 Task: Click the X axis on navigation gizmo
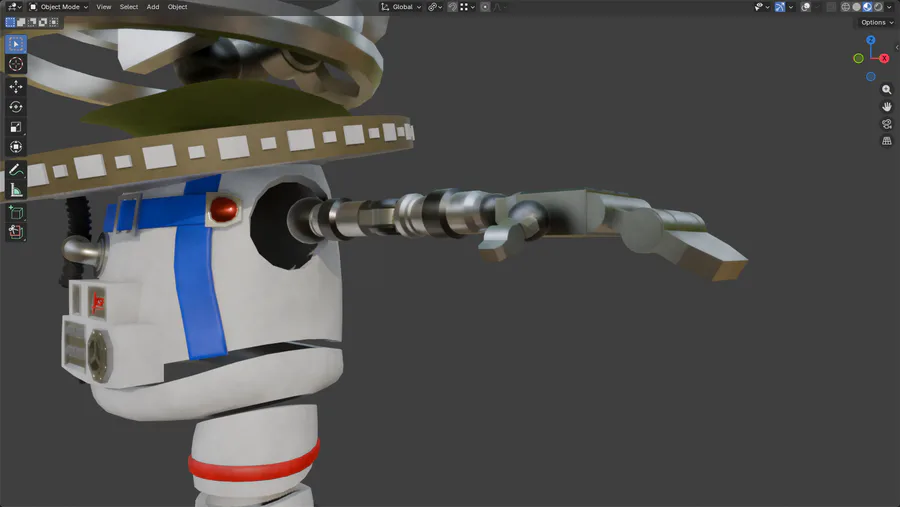click(885, 59)
